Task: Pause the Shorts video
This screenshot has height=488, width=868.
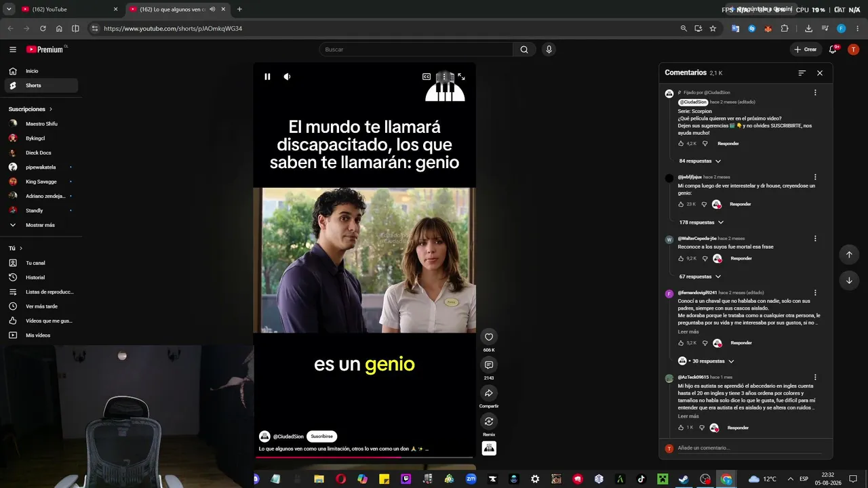Action: click(x=267, y=77)
